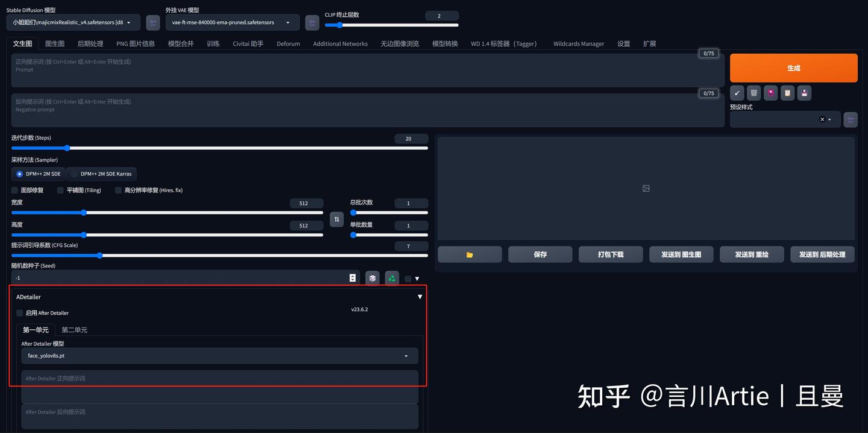Clear the prompt with the trash icon
Screen dimensions: 868x433
tap(753, 93)
